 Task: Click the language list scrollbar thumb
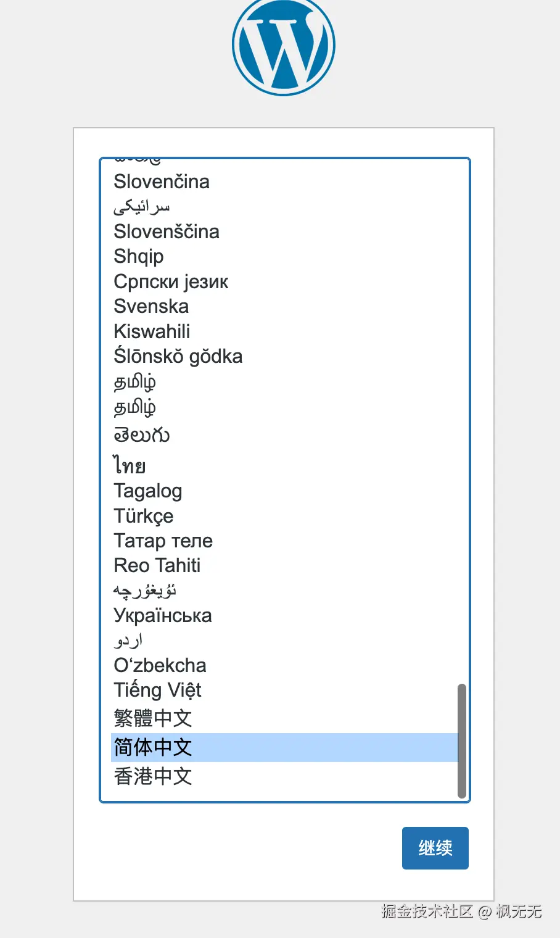coord(461,741)
